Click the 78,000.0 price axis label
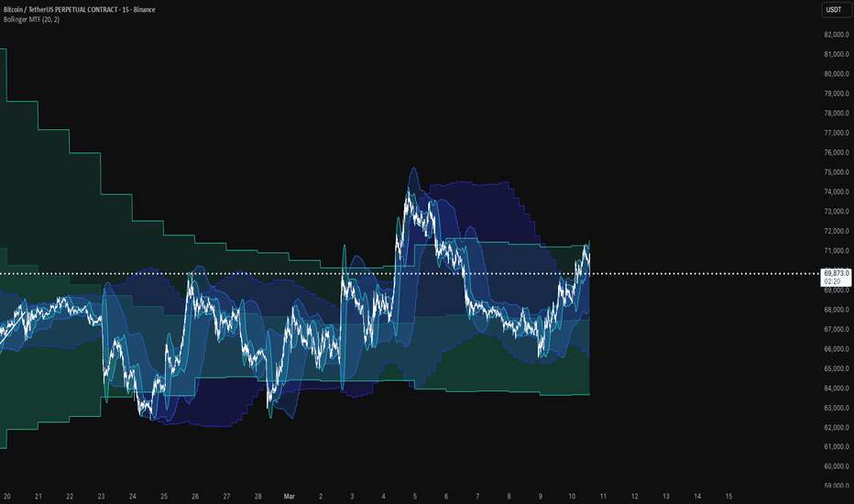The width and height of the screenshot is (854, 504). pos(836,113)
